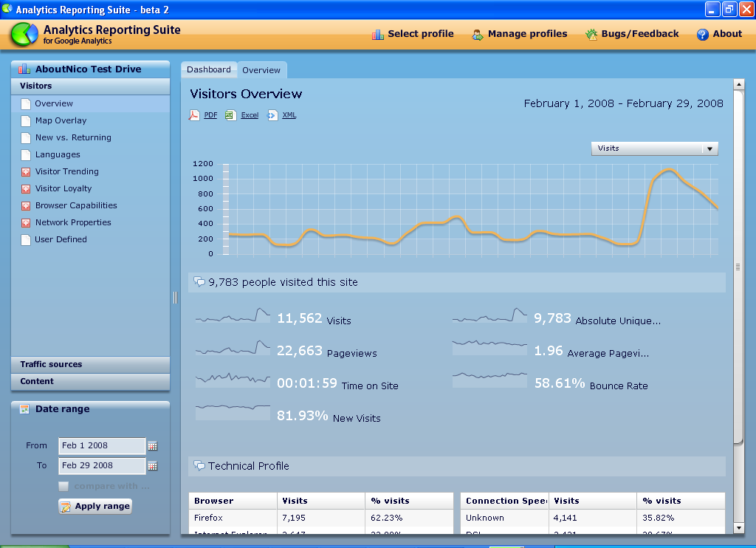Click the Pageviews sparkline thumbnail
Screen dimensions: 756x548
(x=233, y=348)
